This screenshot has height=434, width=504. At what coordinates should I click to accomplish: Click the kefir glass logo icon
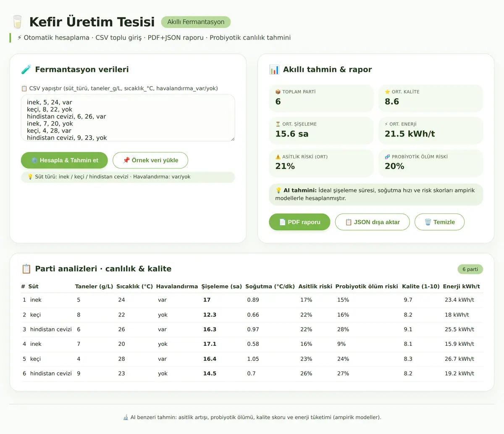(x=17, y=22)
